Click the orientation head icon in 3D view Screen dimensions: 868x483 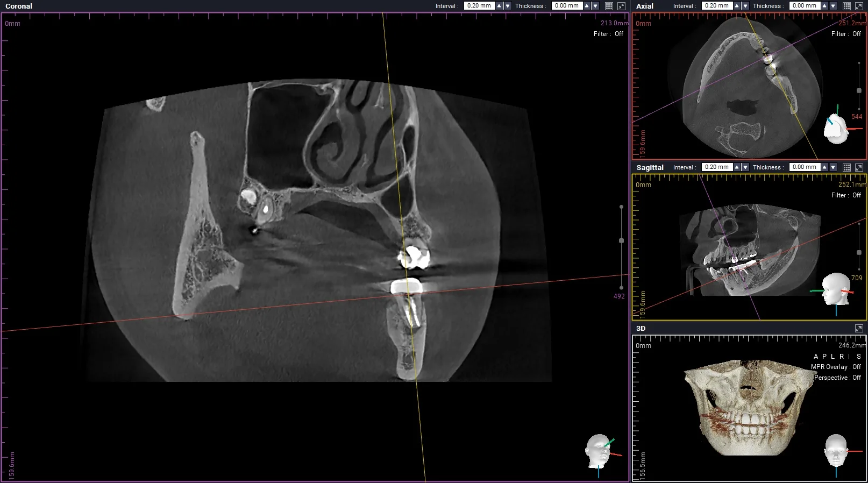[836, 452]
